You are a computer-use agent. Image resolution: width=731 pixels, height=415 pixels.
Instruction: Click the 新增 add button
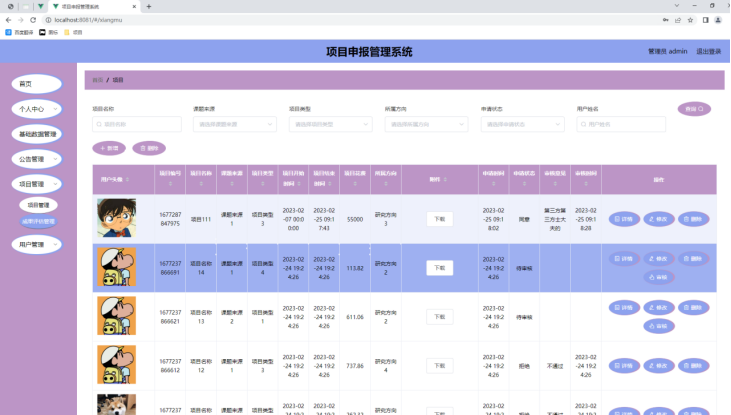pyautogui.click(x=109, y=148)
